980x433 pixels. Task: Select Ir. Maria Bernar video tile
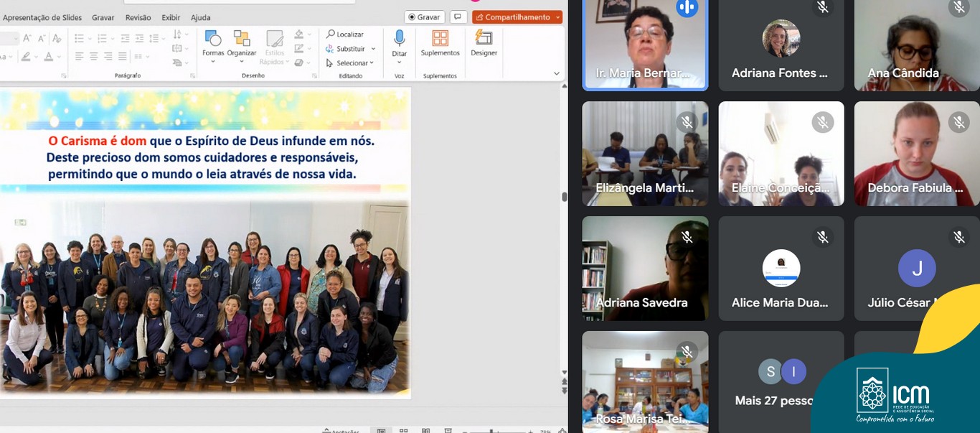(645, 45)
